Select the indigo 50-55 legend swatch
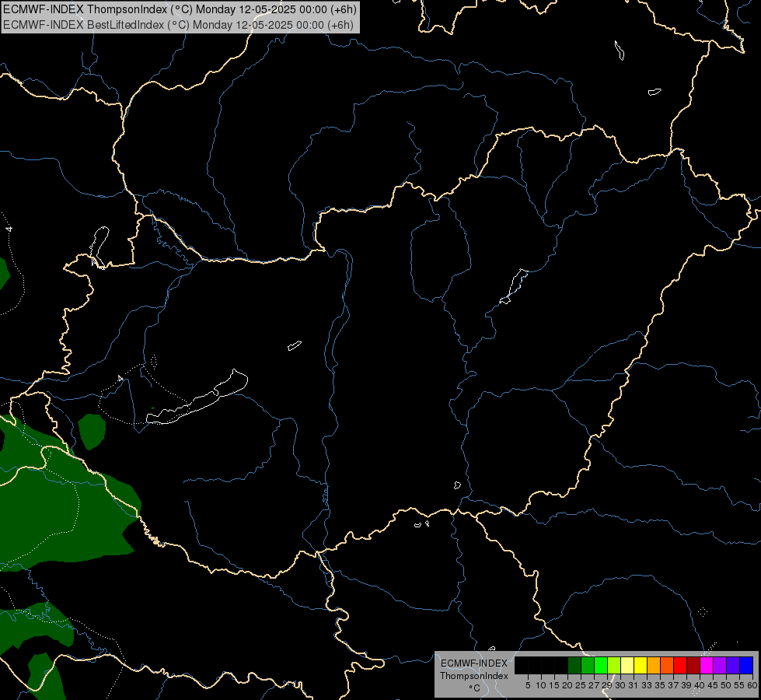The image size is (761, 700). [x=733, y=665]
